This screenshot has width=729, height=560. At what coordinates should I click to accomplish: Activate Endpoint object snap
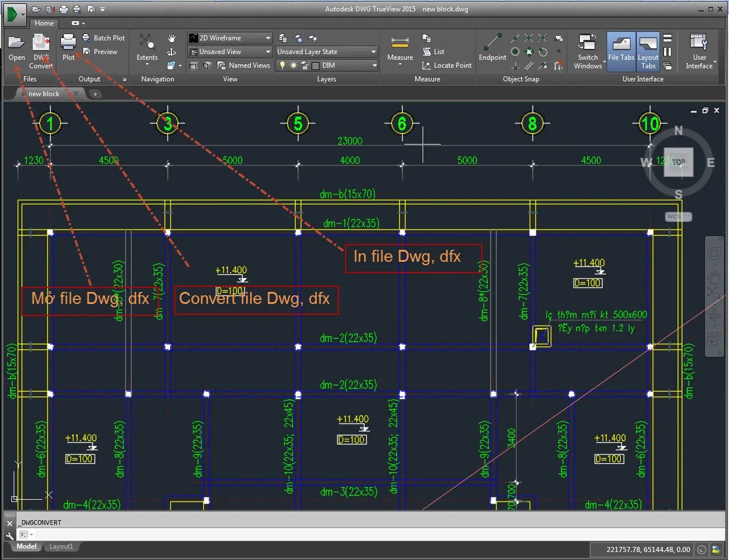pos(493,48)
